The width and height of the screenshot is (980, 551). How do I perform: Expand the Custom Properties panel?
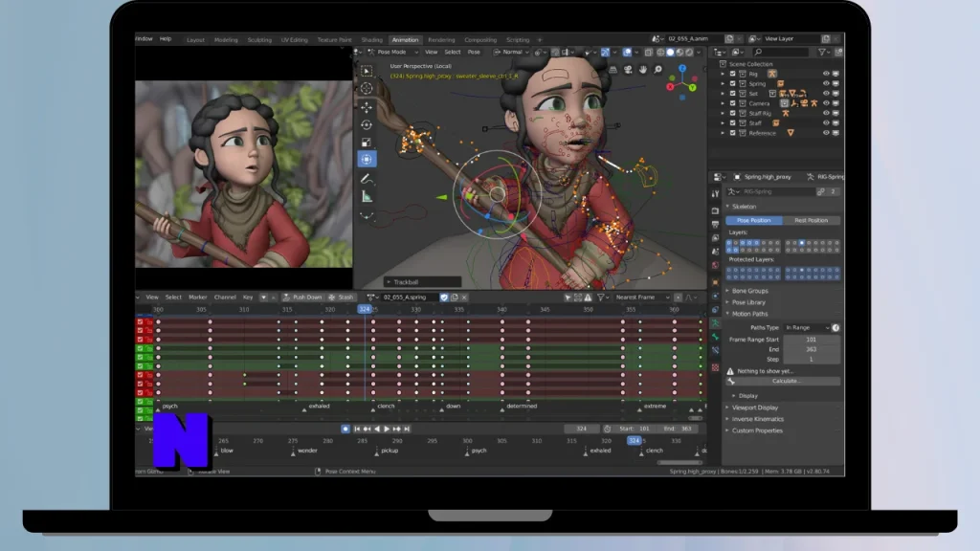pyautogui.click(x=757, y=431)
